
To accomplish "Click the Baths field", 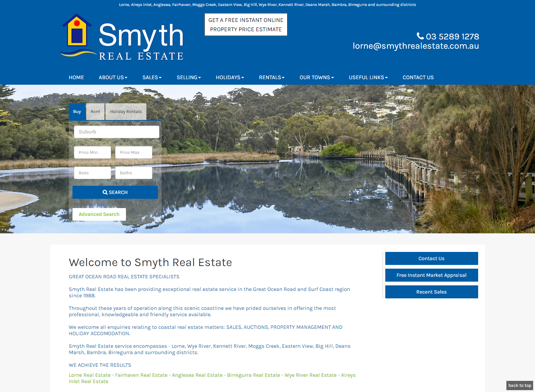I will point(134,173).
